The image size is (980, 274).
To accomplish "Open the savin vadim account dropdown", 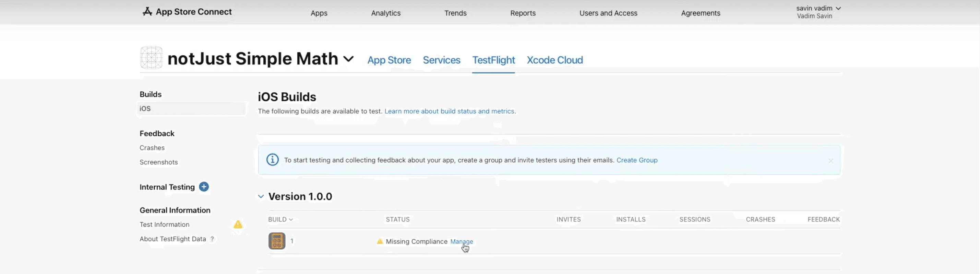I will tap(818, 8).
